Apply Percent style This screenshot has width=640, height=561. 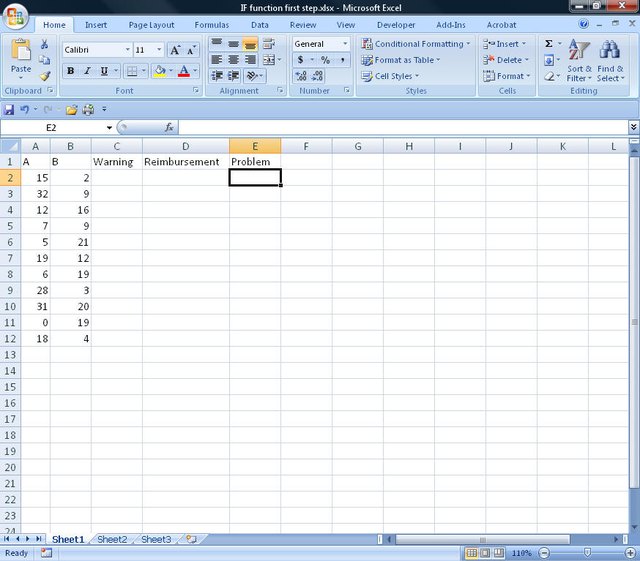coord(325,60)
